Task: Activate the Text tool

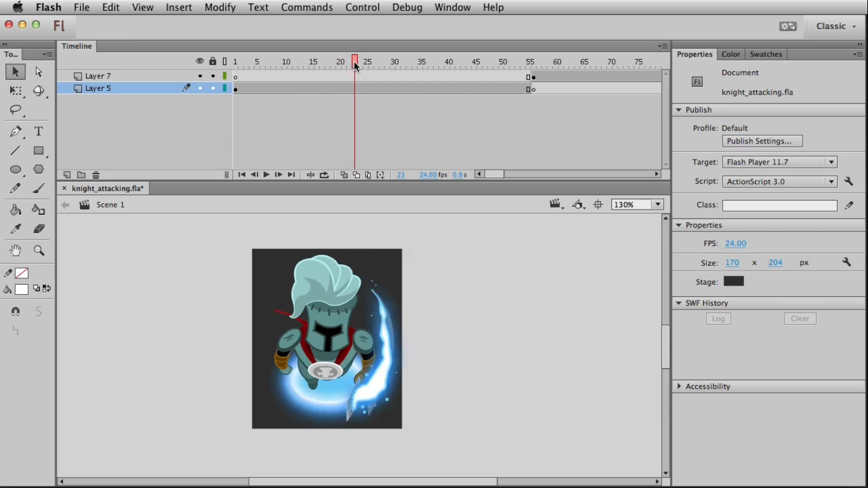Action: (x=38, y=132)
